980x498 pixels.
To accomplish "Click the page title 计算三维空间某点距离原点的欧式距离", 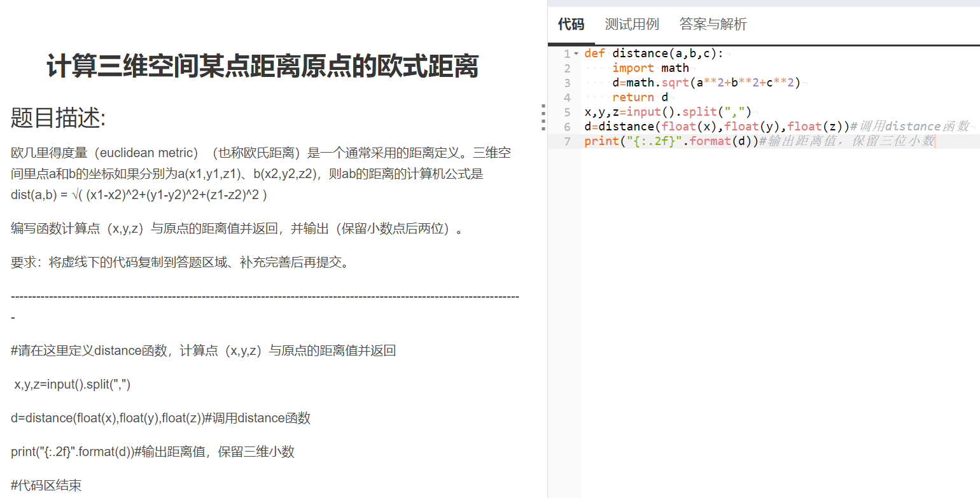I will coord(262,67).
